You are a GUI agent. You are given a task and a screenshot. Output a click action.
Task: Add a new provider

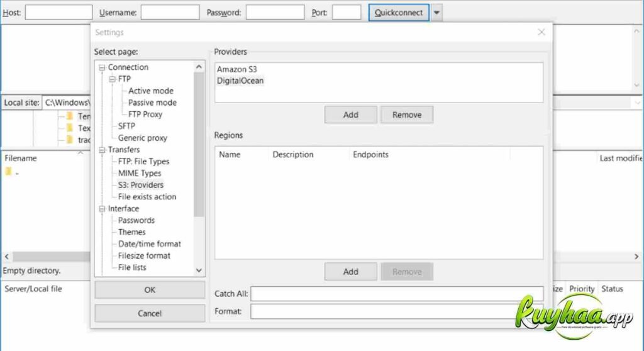(351, 114)
